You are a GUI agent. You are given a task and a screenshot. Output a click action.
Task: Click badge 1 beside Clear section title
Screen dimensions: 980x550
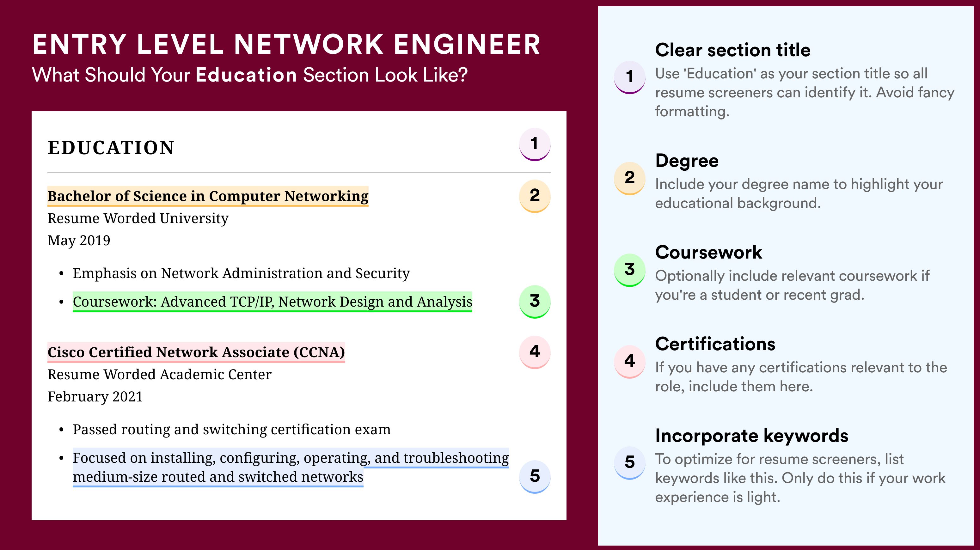coord(630,77)
